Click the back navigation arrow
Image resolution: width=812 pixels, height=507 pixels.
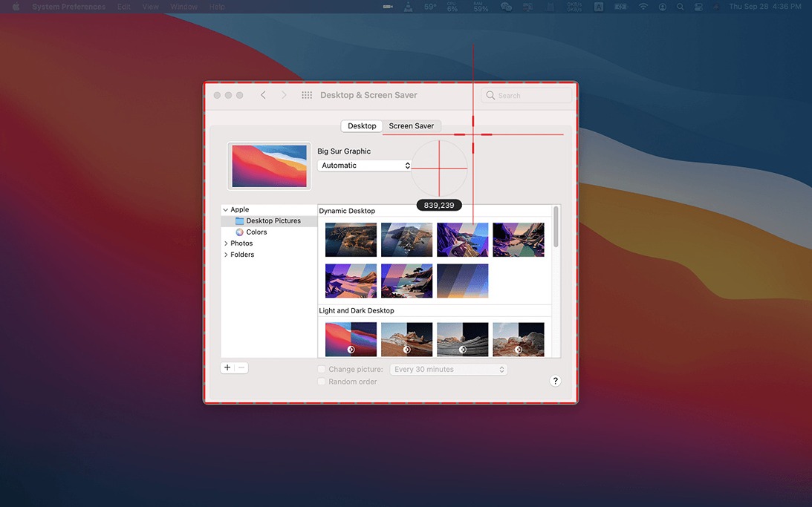tap(263, 95)
